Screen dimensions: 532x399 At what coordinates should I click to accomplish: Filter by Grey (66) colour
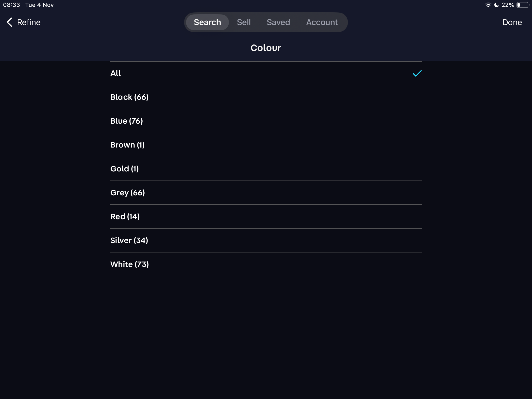(128, 193)
